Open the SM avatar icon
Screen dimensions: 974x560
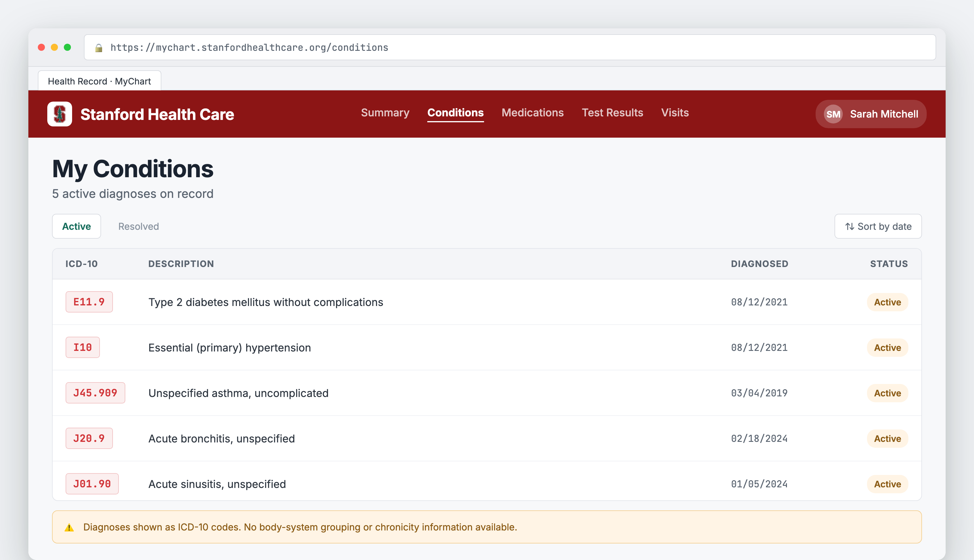point(832,114)
